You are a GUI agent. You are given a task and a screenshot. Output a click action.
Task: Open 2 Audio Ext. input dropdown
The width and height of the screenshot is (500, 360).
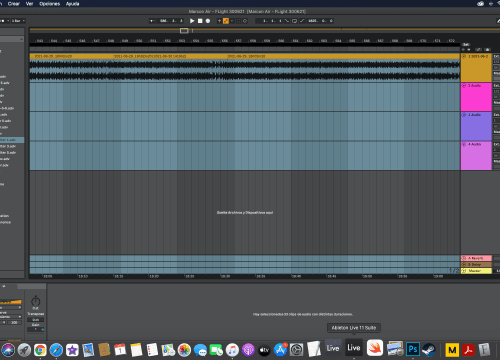click(x=497, y=86)
